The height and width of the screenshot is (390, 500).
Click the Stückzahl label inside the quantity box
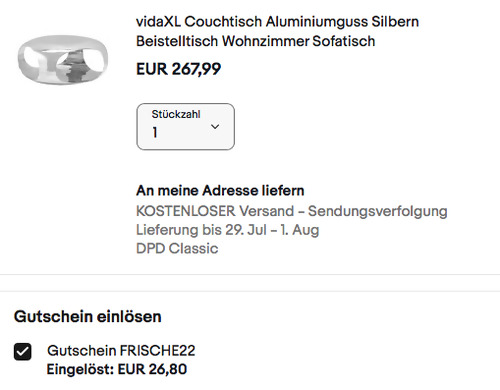click(x=176, y=114)
